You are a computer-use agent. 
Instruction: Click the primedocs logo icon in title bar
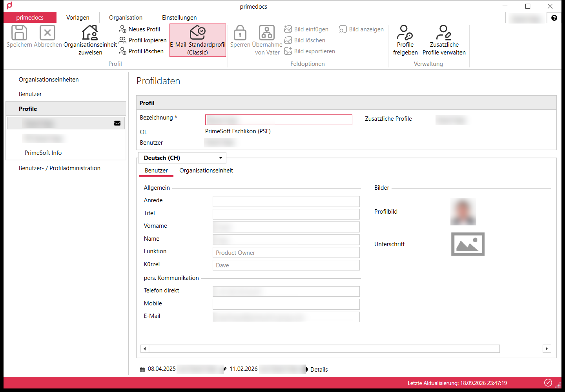(x=9, y=5)
